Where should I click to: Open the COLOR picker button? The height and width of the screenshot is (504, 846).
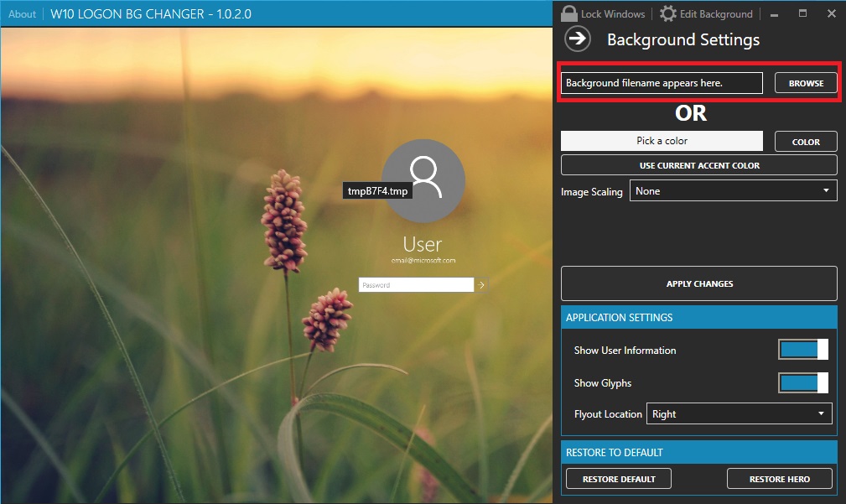(x=806, y=142)
